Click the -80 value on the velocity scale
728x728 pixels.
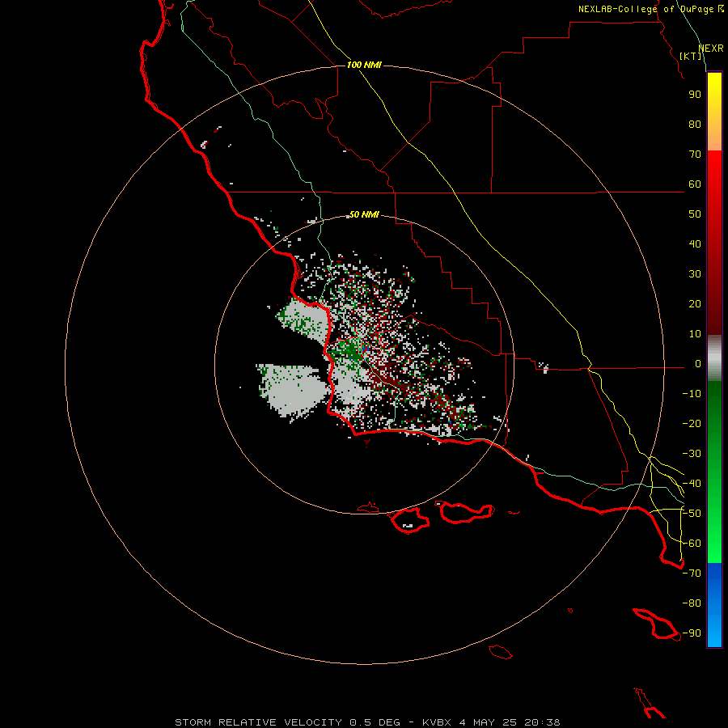point(692,603)
